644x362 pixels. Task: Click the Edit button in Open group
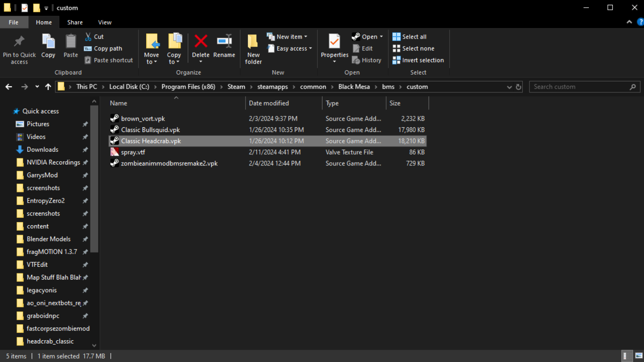pos(363,49)
